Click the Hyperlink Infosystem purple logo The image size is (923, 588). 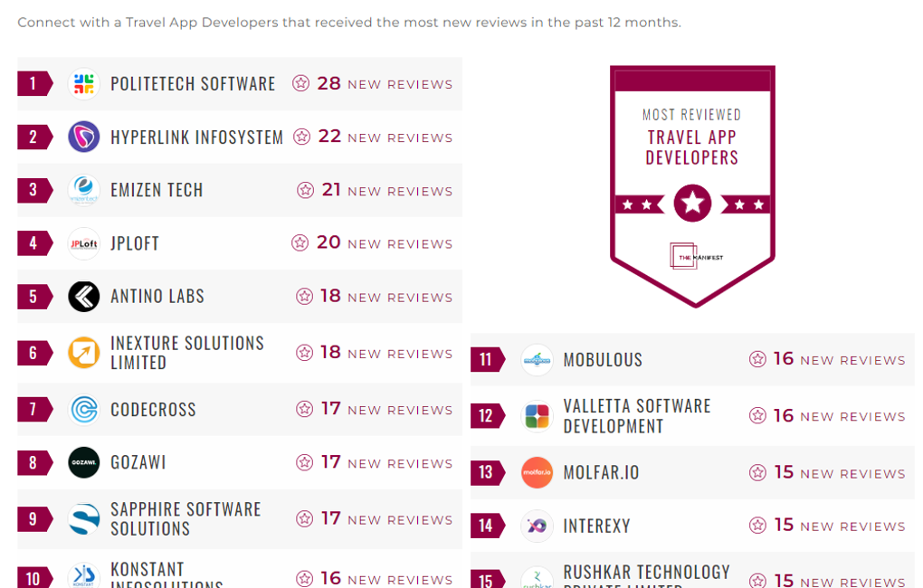[84, 137]
